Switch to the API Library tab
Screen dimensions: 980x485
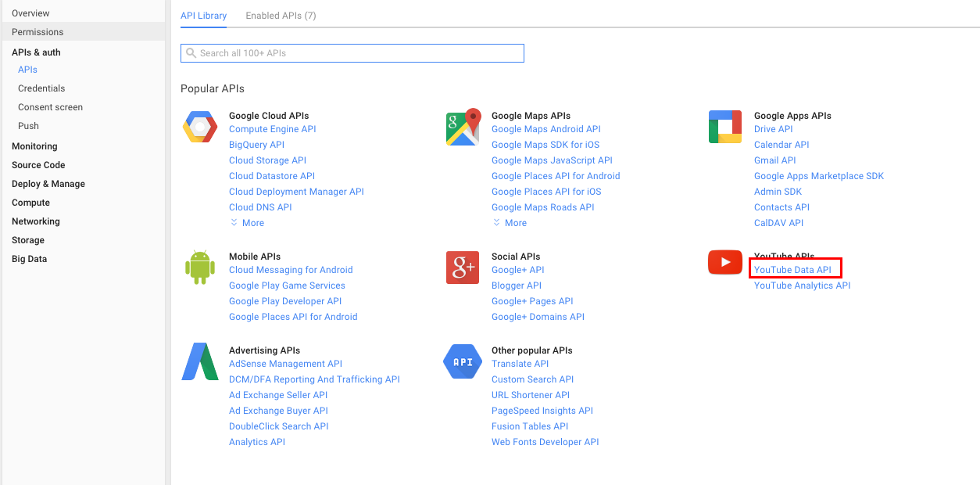pyautogui.click(x=204, y=16)
